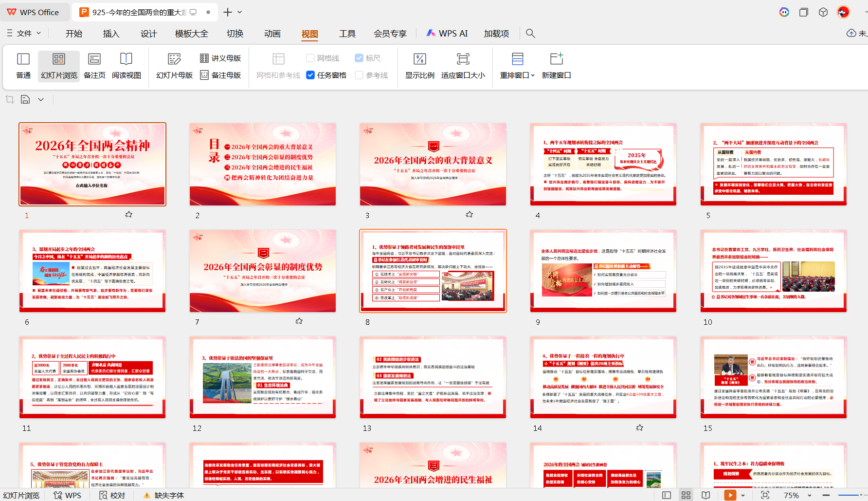Toggle star mark under slide 7
Image resolution: width=868 pixels, height=501 pixels.
(299, 321)
